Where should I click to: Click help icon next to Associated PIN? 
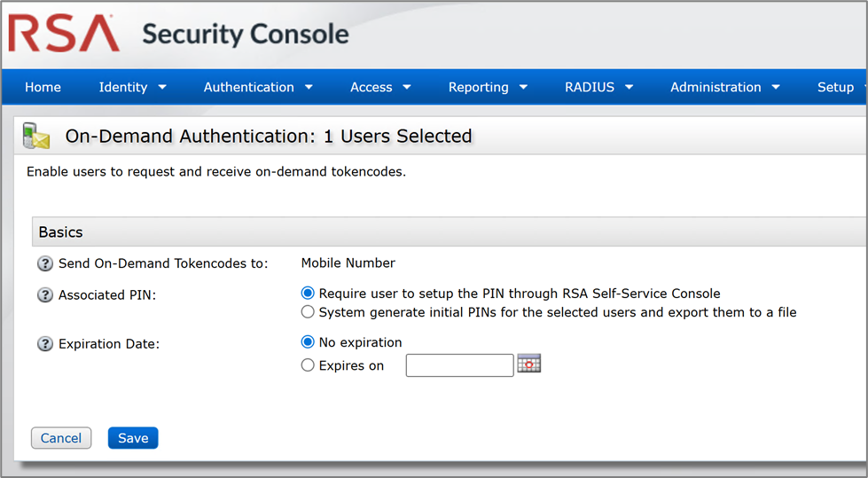pyautogui.click(x=45, y=295)
